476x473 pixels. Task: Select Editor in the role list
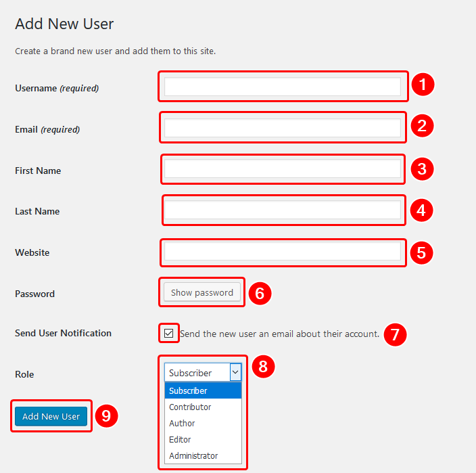pos(203,439)
